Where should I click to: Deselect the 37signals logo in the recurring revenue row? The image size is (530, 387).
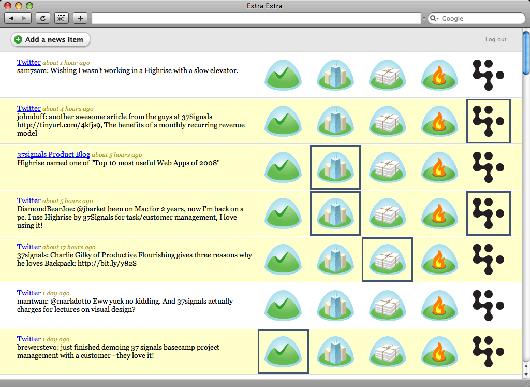coord(488,121)
